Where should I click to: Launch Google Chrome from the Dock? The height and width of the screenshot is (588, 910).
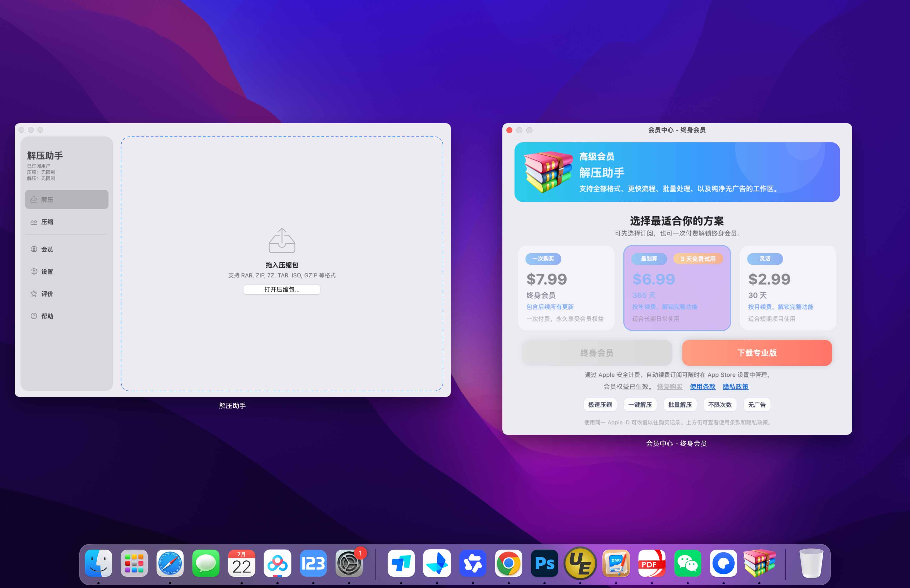click(509, 563)
